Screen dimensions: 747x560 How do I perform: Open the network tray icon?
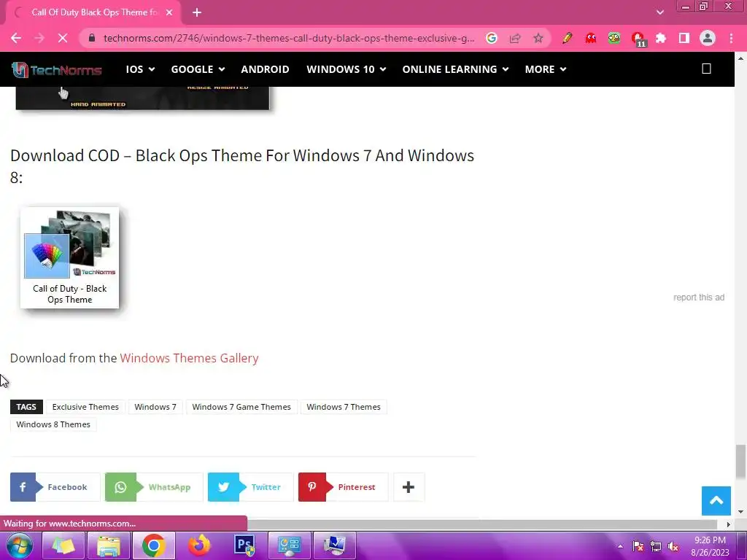click(x=656, y=547)
